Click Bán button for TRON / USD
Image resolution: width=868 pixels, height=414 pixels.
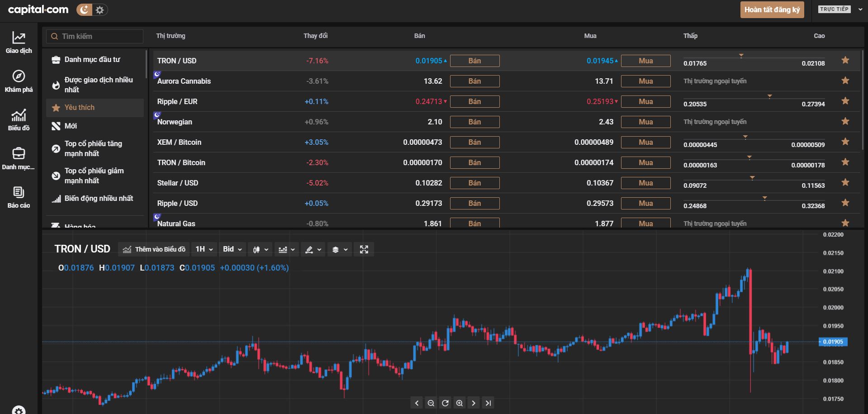pos(474,61)
